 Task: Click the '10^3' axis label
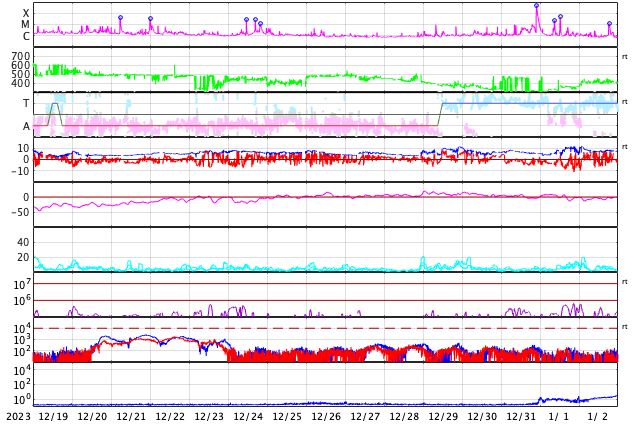click(22, 340)
